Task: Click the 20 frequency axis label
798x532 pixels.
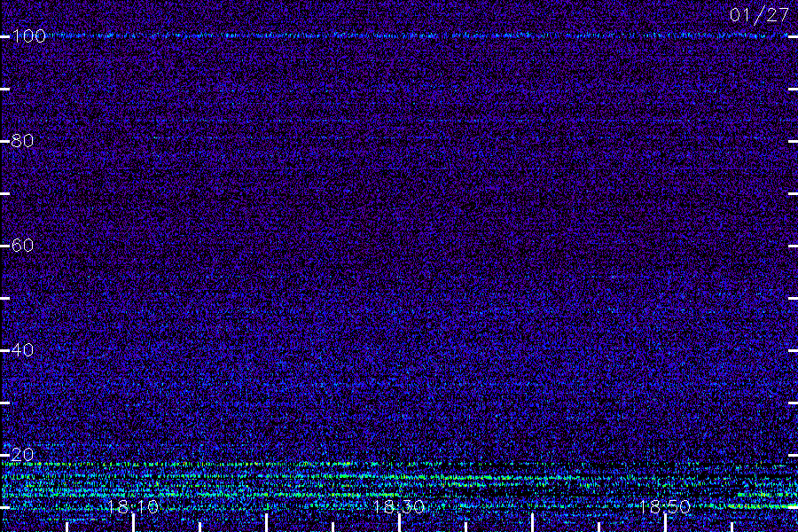Action: click(x=22, y=455)
